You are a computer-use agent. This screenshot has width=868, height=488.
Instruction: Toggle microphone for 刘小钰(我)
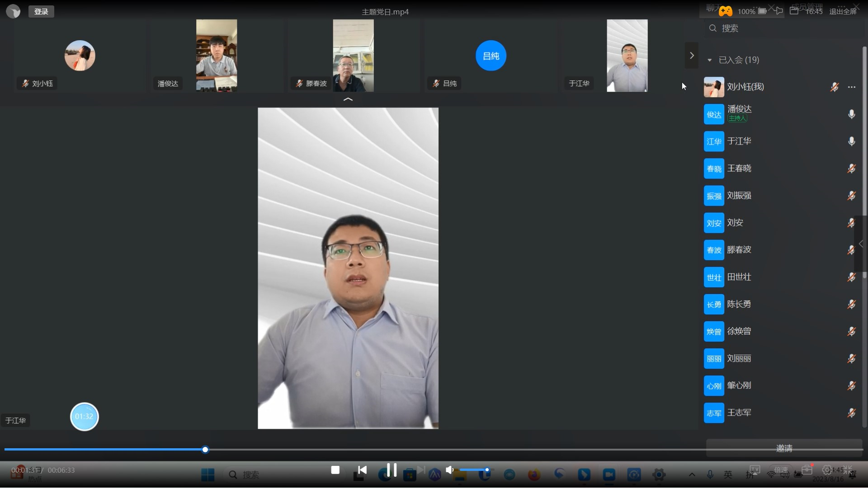[x=835, y=87]
